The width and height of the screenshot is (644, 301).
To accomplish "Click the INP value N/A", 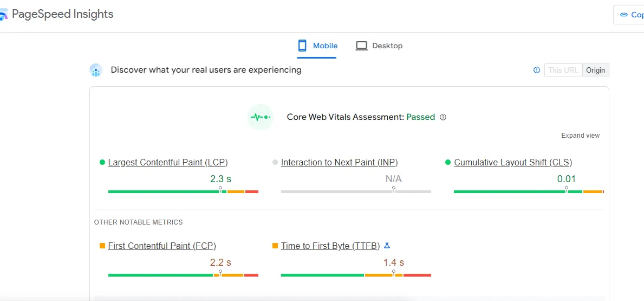I will pyautogui.click(x=393, y=179).
